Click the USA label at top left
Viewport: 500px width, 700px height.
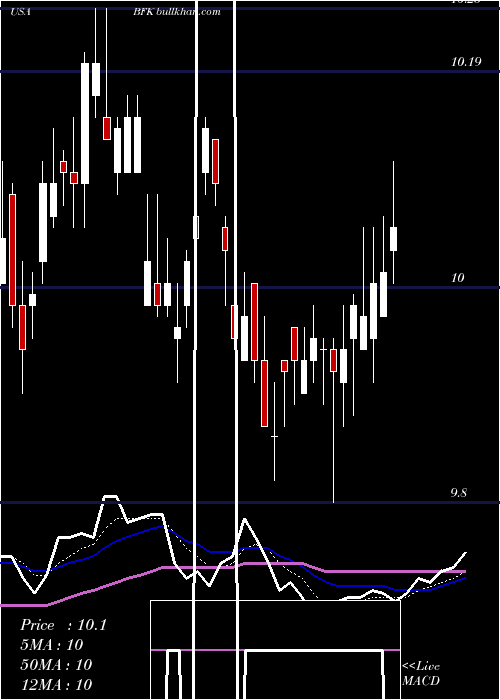[21, 12]
